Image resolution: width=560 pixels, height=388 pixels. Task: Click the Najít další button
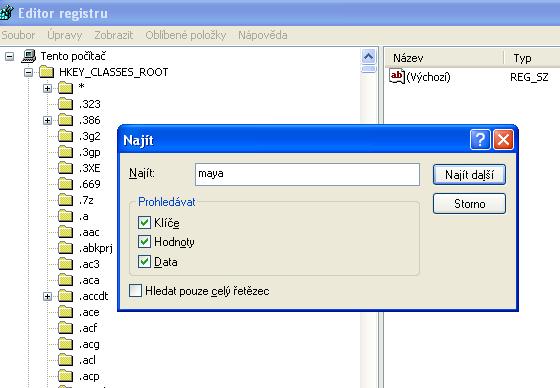(x=469, y=175)
